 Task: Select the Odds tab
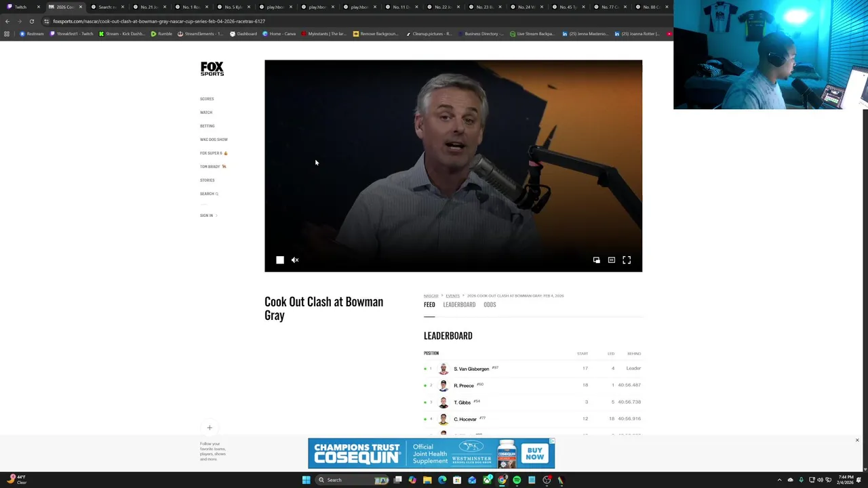tap(490, 305)
